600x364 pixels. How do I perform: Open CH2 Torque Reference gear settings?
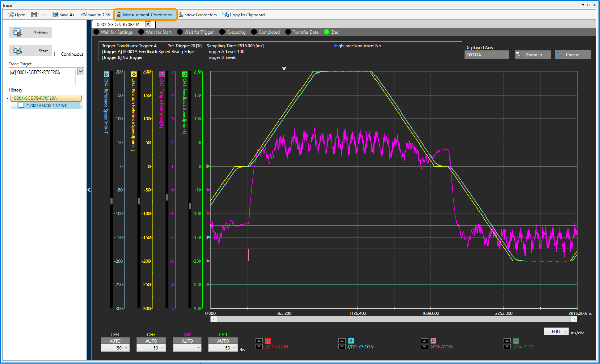[x=161, y=74]
